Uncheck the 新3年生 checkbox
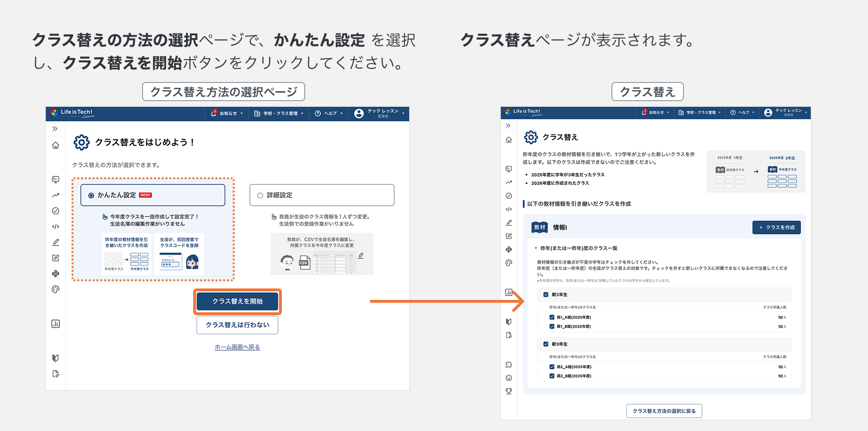This screenshot has width=868, height=431. (546, 344)
